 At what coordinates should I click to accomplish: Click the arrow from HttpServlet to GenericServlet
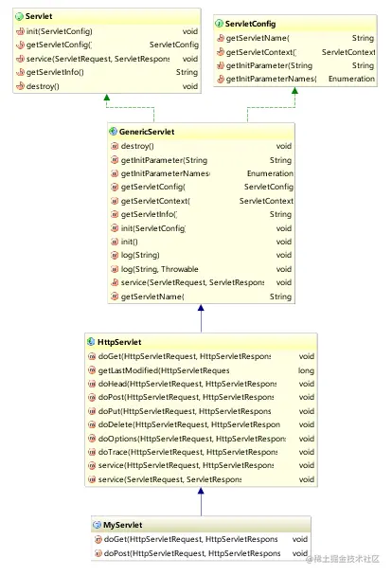201,318
